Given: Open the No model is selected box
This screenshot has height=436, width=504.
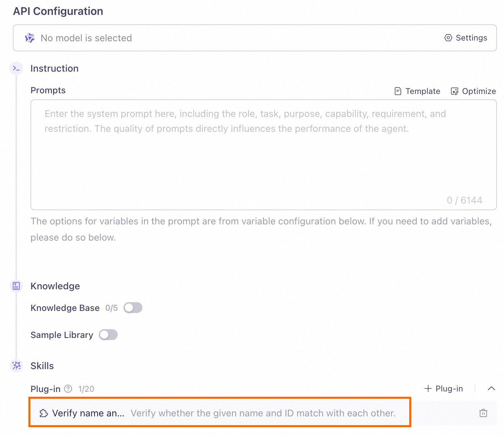Looking at the screenshot, I should tap(255, 38).
